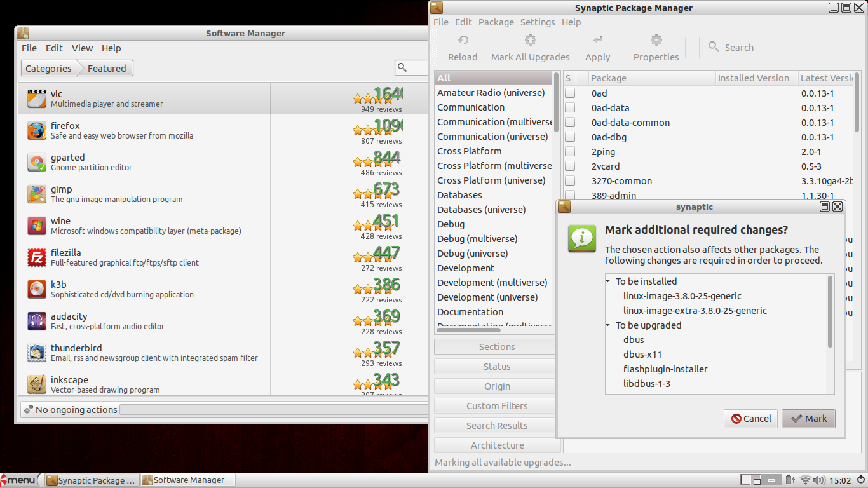This screenshot has height=488, width=868.
Task: Click the volume icon in system tray
Action: (x=819, y=480)
